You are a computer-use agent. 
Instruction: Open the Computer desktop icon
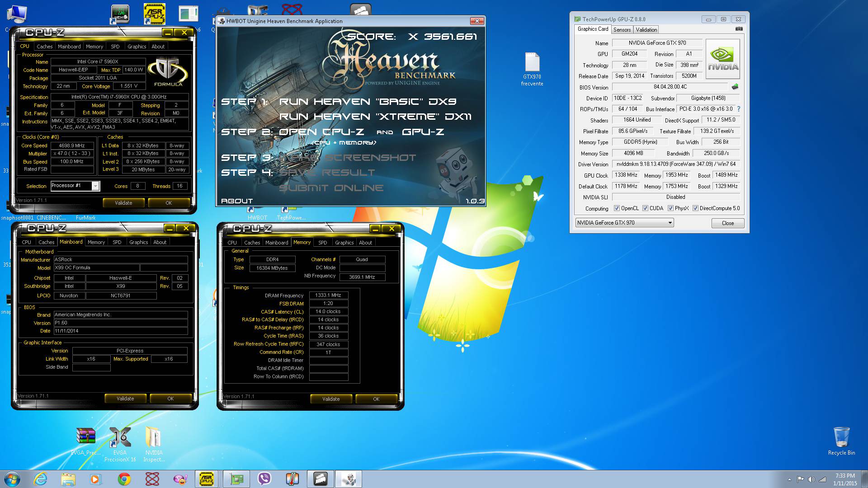[x=16, y=14]
